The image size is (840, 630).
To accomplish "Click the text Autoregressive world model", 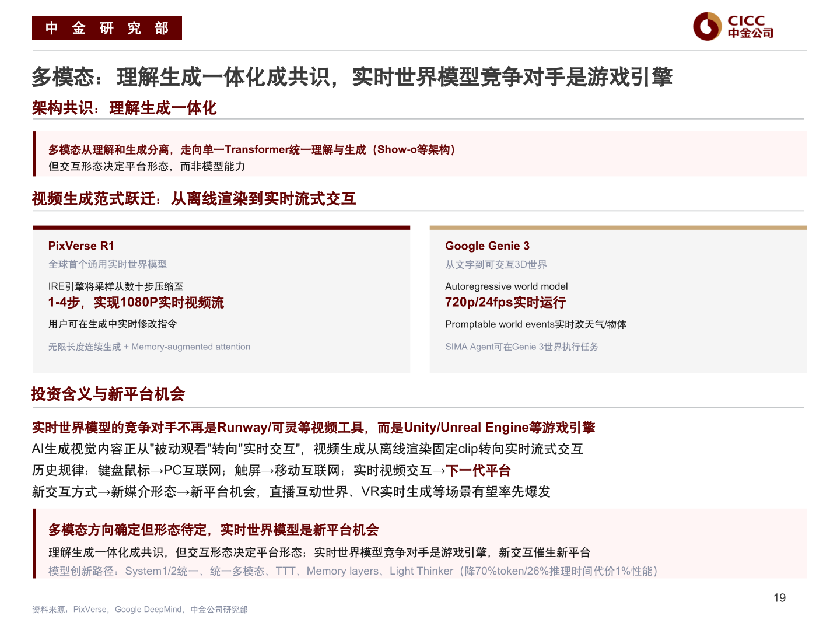I will [x=506, y=286].
